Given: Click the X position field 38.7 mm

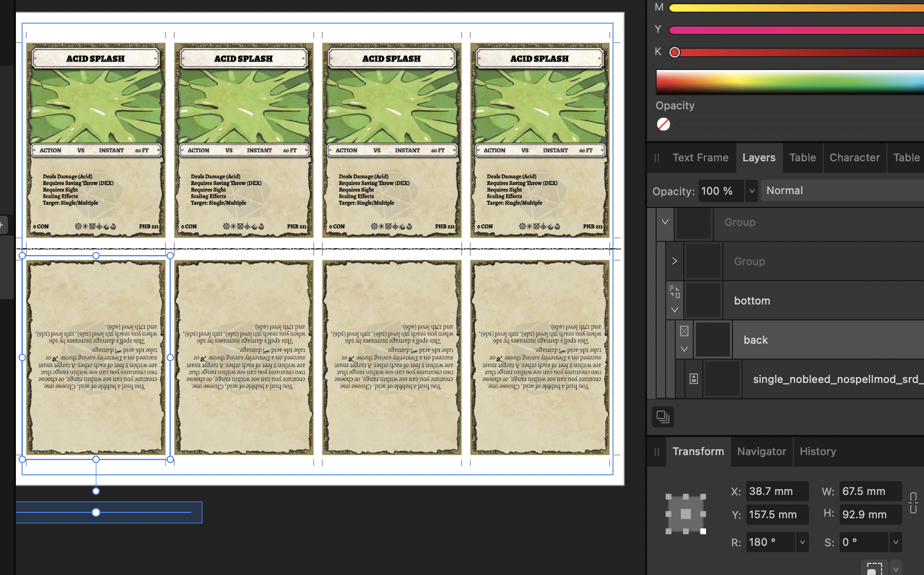Looking at the screenshot, I should [777, 491].
